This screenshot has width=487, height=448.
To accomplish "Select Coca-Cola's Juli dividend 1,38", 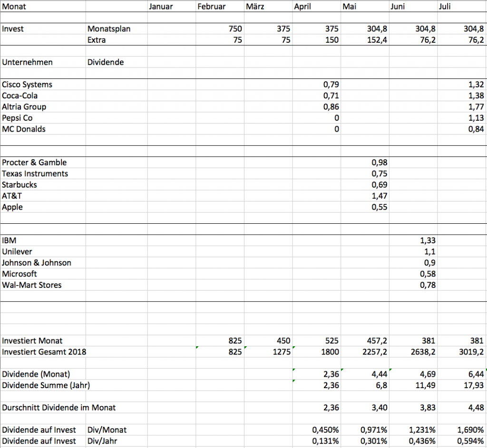I will coord(476,96).
